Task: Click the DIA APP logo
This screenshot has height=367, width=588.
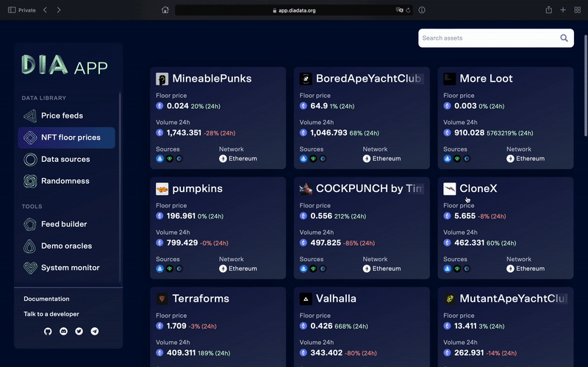Action: point(65,65)
